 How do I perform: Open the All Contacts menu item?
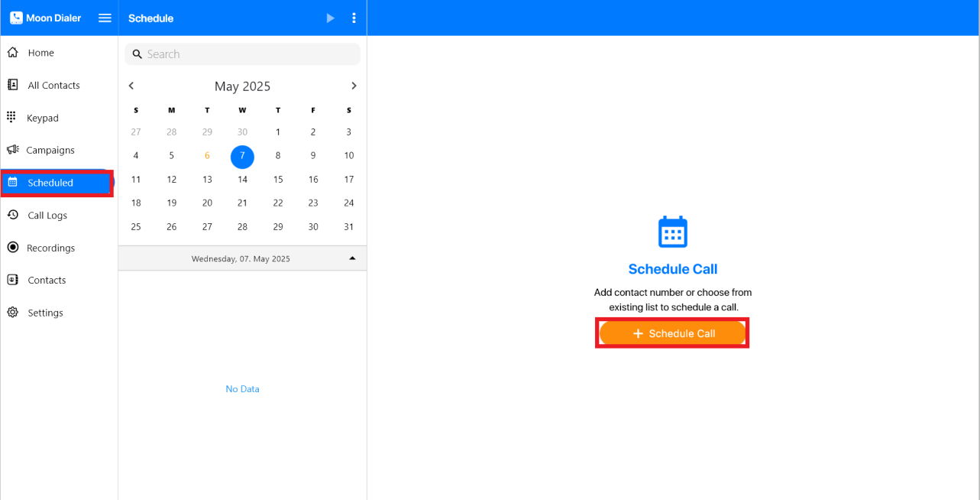pyautogui.click(x=53, y=86)
